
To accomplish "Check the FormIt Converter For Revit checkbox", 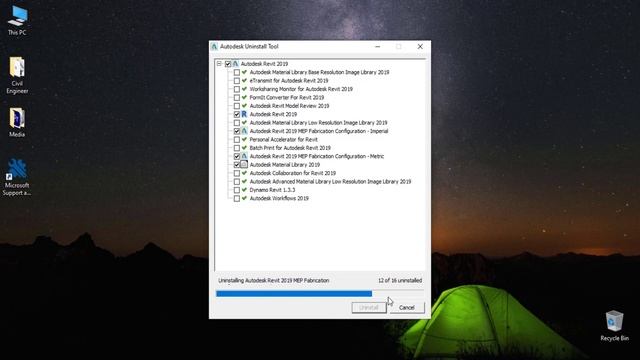I will (x=237, y=97).
